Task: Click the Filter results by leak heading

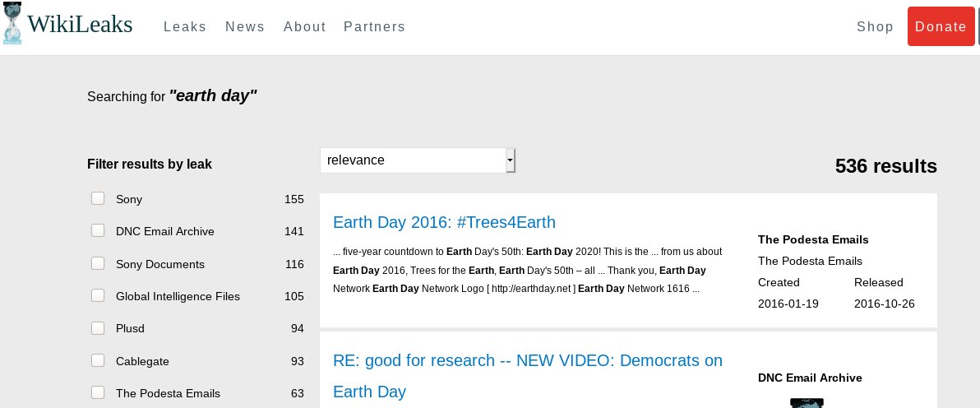Action: 150,165
